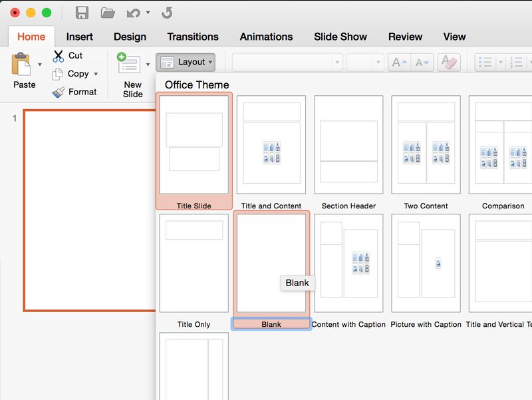
Task: Click the Save floppy disk icon
Action: point(82,13)
